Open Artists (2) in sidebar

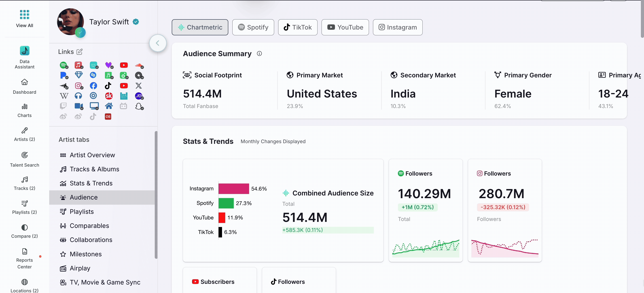click(x=25, y=134)
